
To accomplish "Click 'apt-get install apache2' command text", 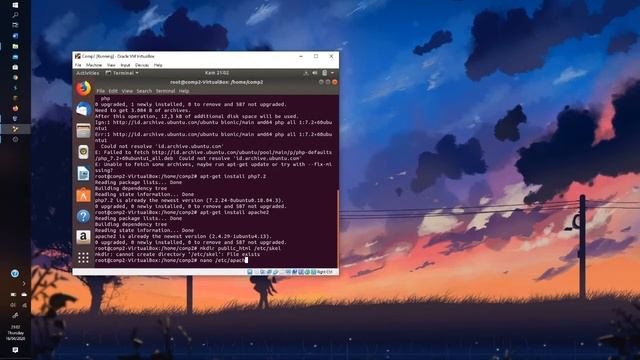I will 234,212.
